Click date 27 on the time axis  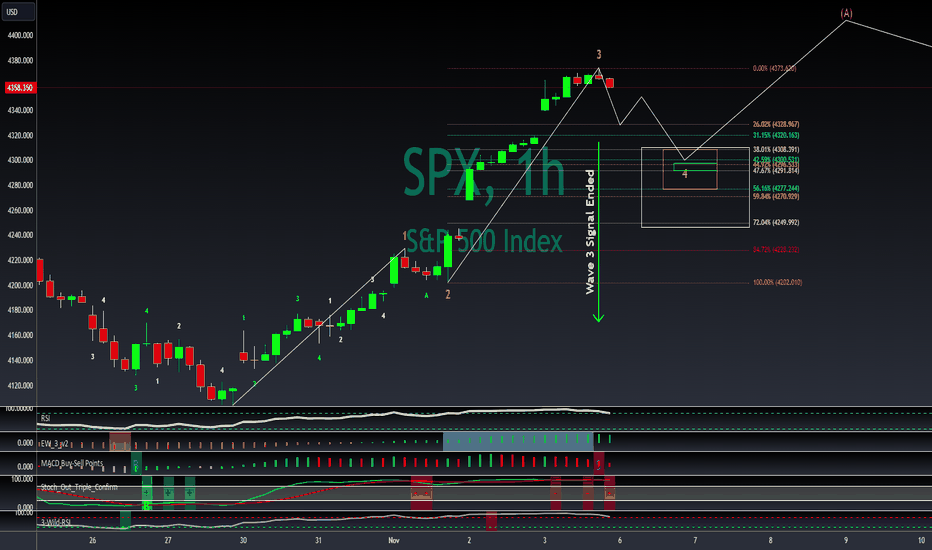coord(168,540)
